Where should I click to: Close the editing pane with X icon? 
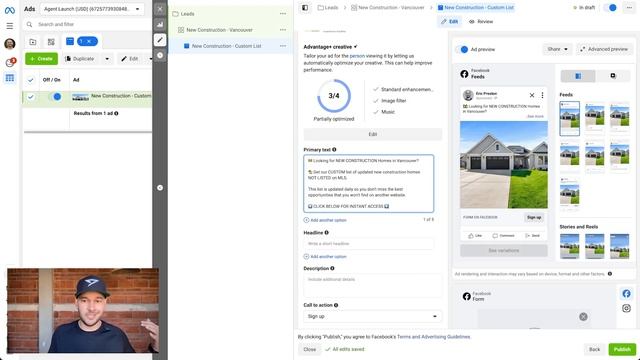(x=160, y=9)
